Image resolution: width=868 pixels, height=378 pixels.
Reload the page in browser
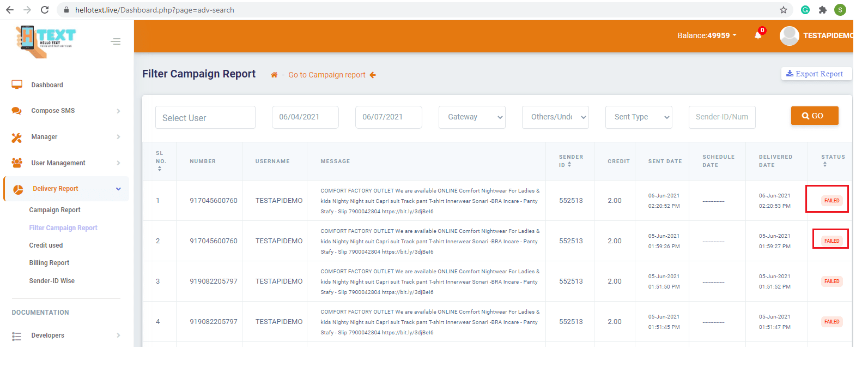[45, 10]
